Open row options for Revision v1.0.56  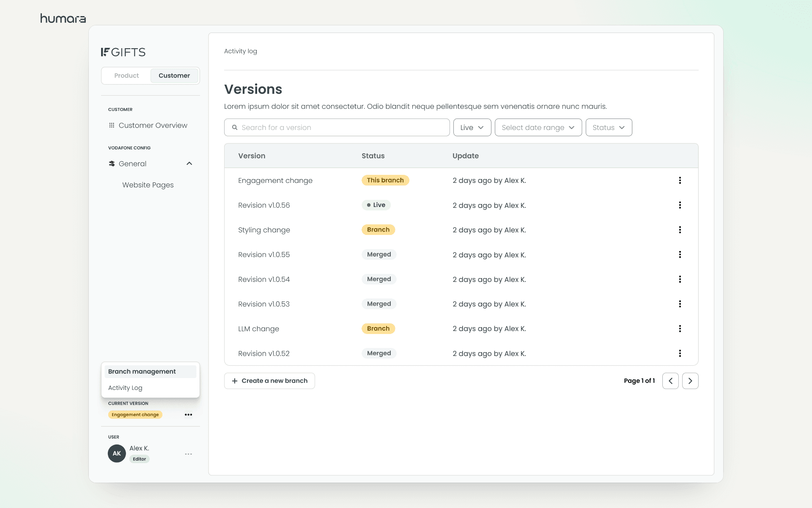coord(680,205)
